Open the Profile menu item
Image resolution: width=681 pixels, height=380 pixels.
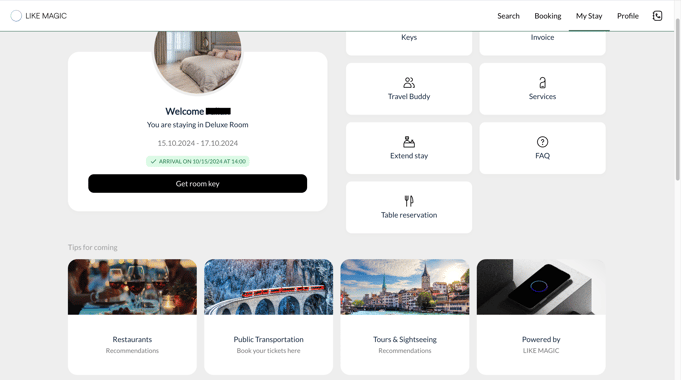tap(628, 16)
